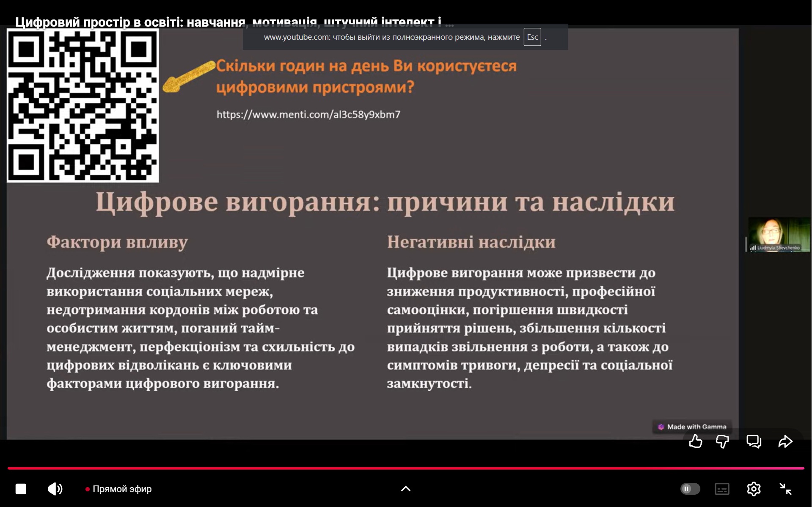The height and width of the screenshot is (507, 812).
Task: Dislike the video with the thumbs down
Action: tap(722, 441)
